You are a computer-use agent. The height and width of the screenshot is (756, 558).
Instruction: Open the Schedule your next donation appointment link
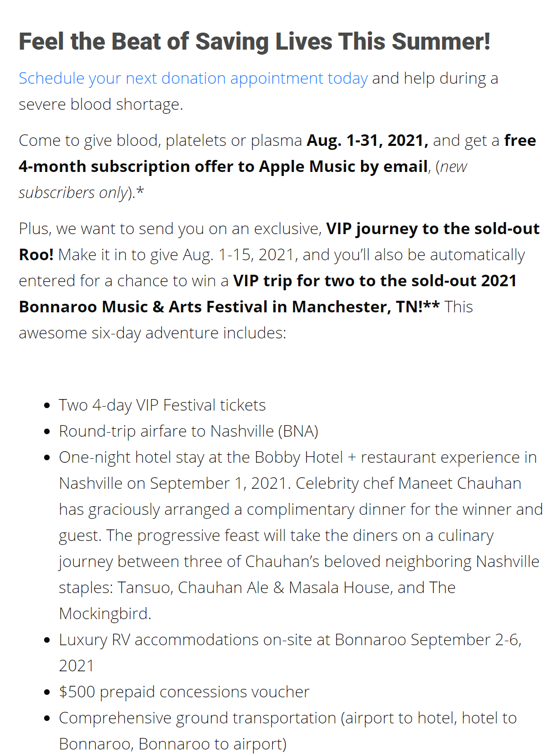193,78
